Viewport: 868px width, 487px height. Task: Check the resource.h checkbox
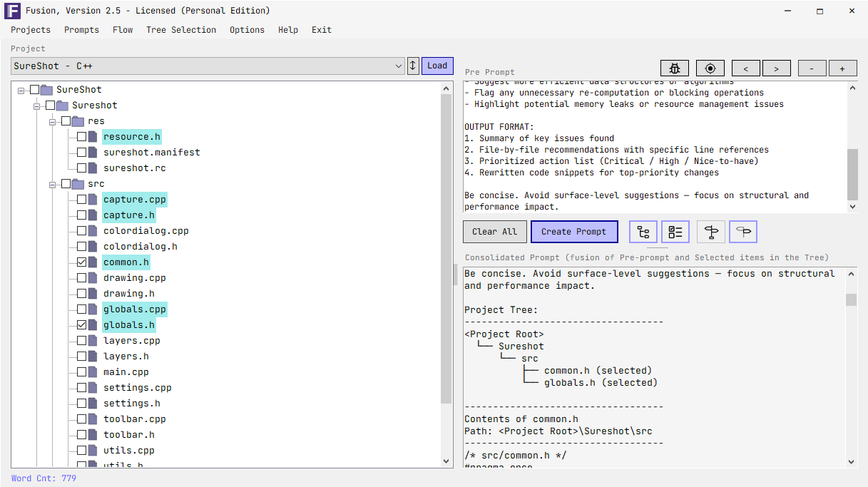click(82, 137)
